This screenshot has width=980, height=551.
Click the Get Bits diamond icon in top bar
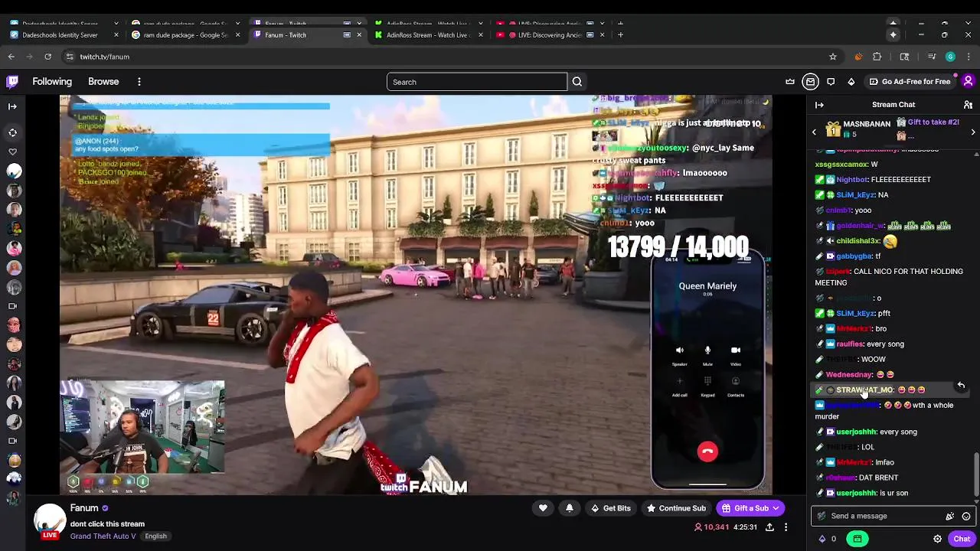pos(851,82)
